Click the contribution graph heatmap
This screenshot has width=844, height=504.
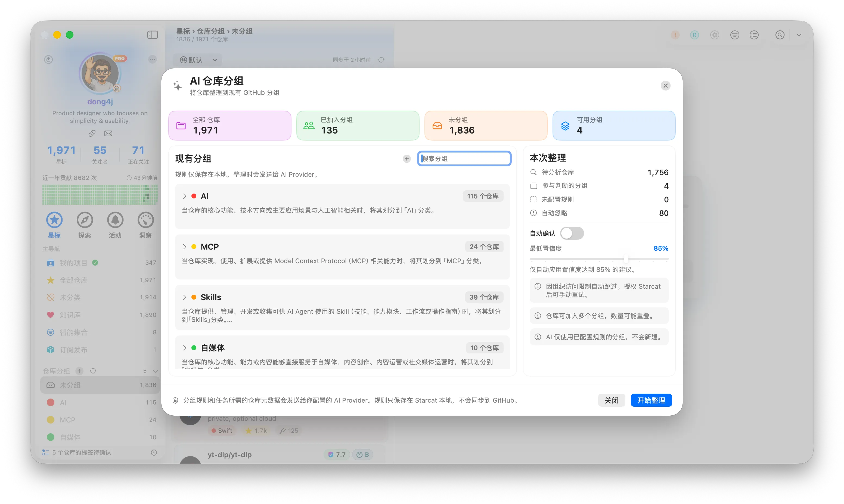click(100, 195)
